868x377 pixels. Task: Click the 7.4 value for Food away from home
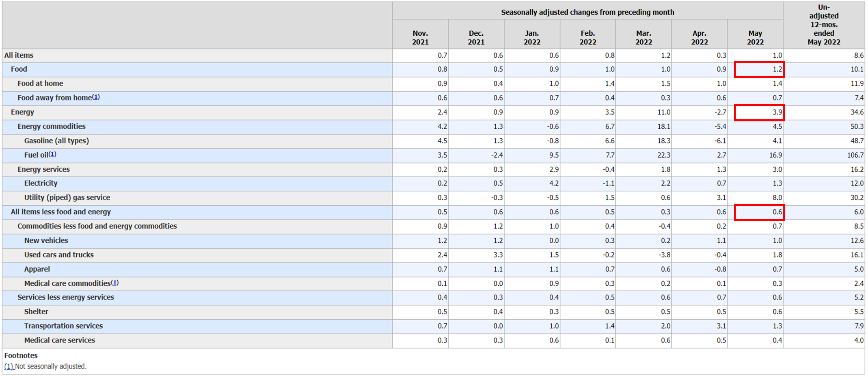(859, 97)
